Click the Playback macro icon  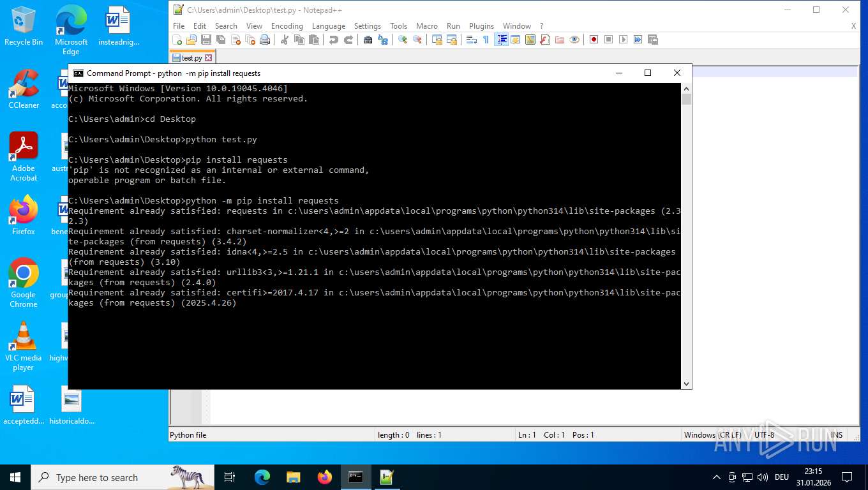(x=623, y=40)
